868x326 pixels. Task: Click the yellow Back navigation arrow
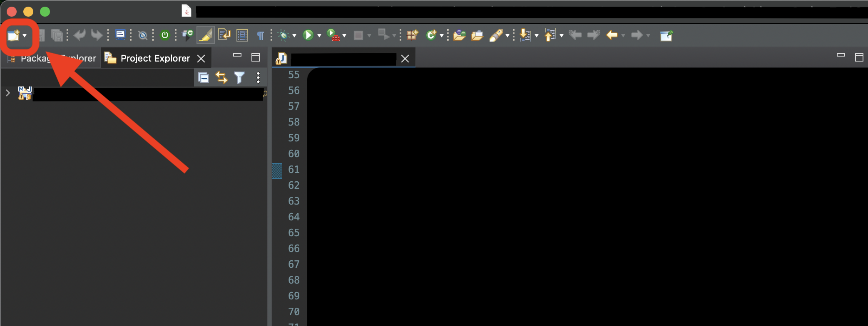[612, 35]
